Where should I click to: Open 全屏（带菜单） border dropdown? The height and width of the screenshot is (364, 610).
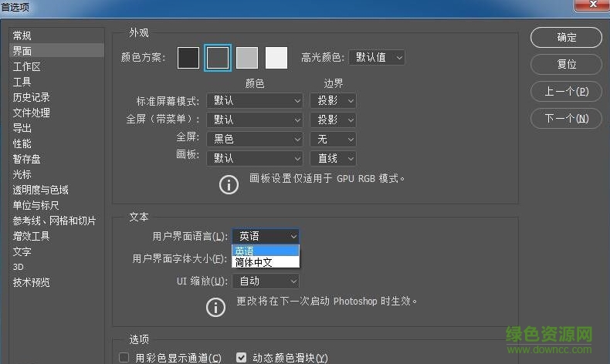[333, 120]
